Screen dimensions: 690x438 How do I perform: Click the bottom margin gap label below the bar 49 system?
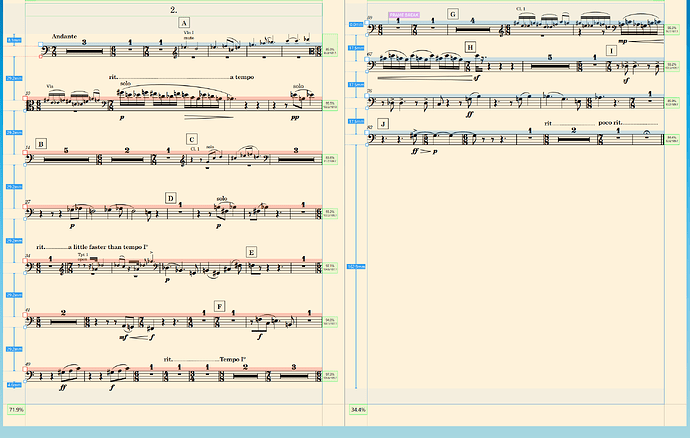click(x=14, y=385)
